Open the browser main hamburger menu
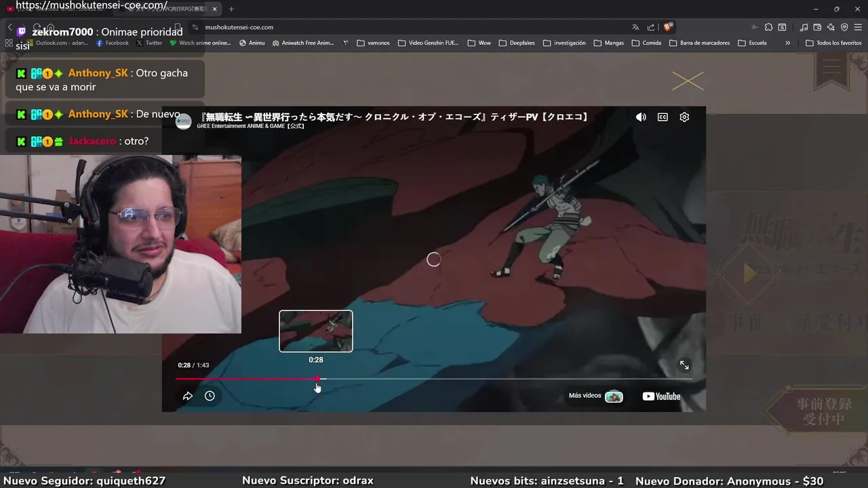 point(858,27)
